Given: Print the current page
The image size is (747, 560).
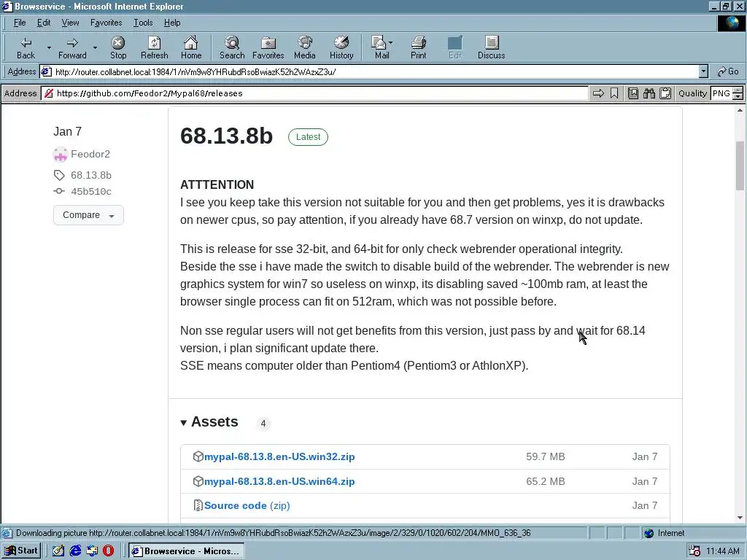Looking at the screenshot, I should 418,47.
